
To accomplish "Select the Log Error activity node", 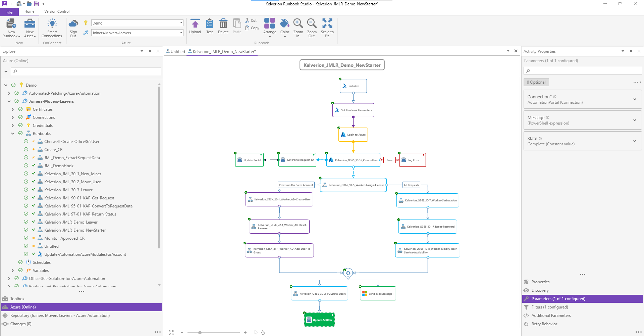I will 413,160.
